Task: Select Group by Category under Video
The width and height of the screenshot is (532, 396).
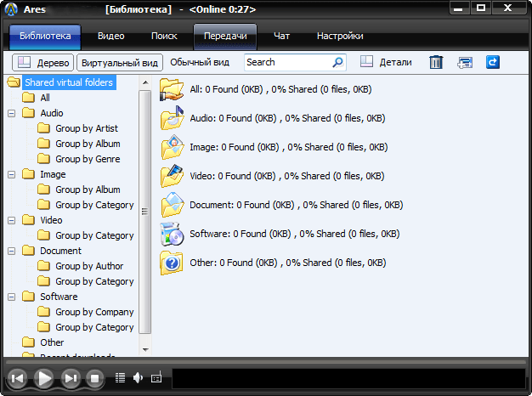Action: point(94,235)
